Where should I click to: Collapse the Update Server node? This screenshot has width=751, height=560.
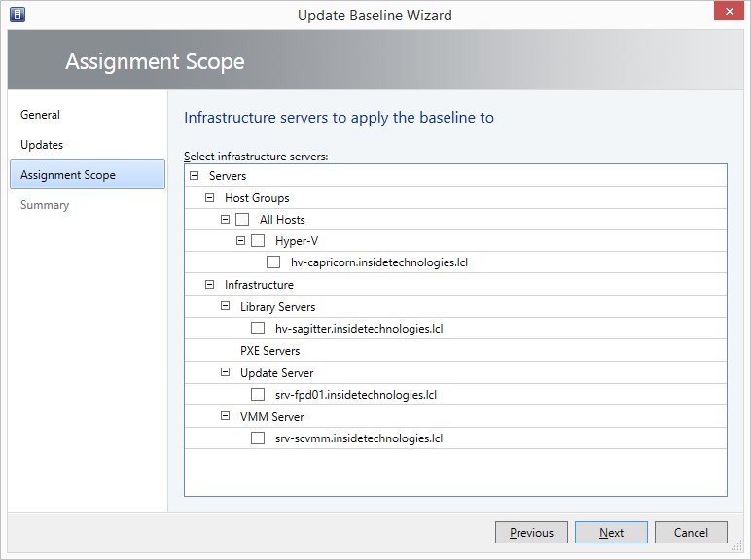point(225,372)
